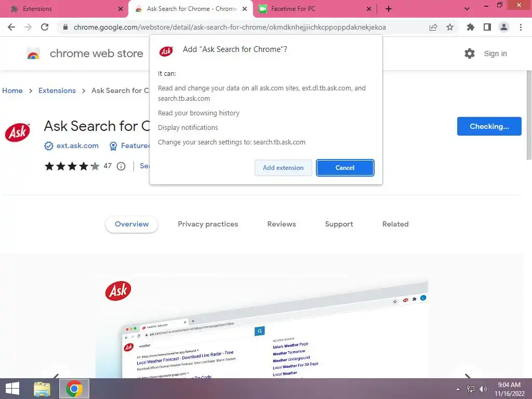
Task: Close the Facetime For PC tab
Action: coord(369,9)
